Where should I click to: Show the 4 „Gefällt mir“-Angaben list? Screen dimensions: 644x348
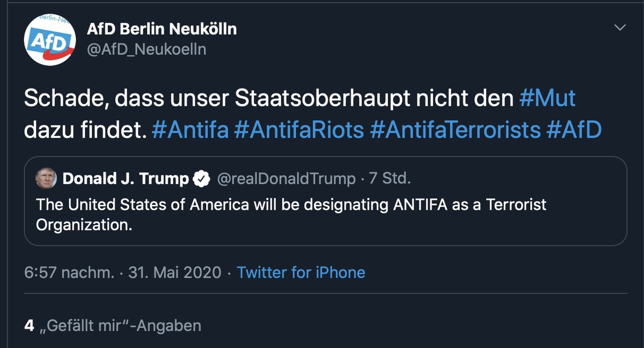coord(113,325)
